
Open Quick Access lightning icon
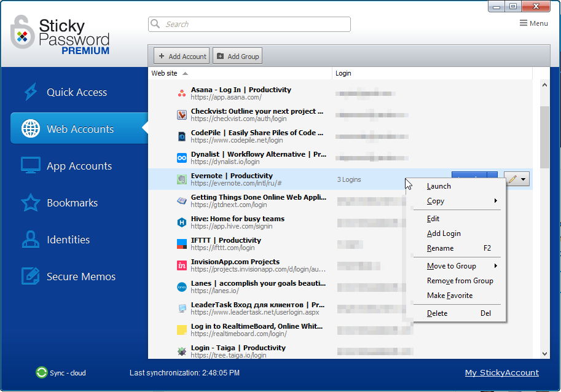pyautogui.click(x=31, y=92)
